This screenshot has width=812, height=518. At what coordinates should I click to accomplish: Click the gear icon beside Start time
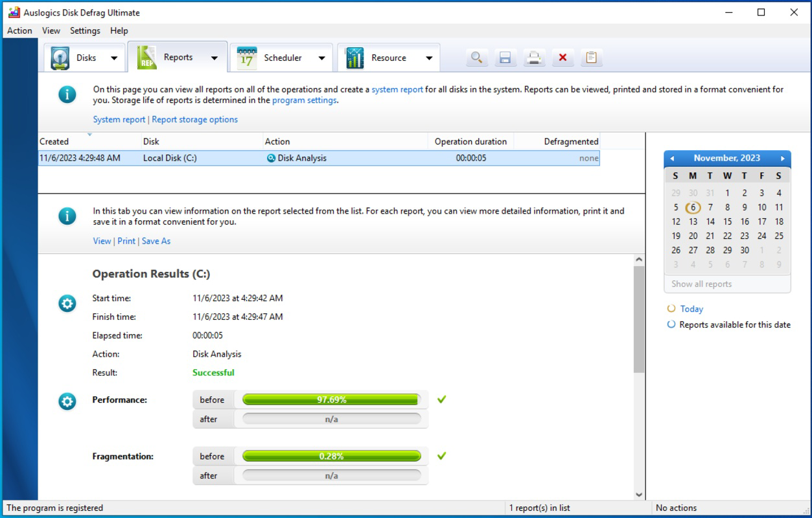[67, 303]
